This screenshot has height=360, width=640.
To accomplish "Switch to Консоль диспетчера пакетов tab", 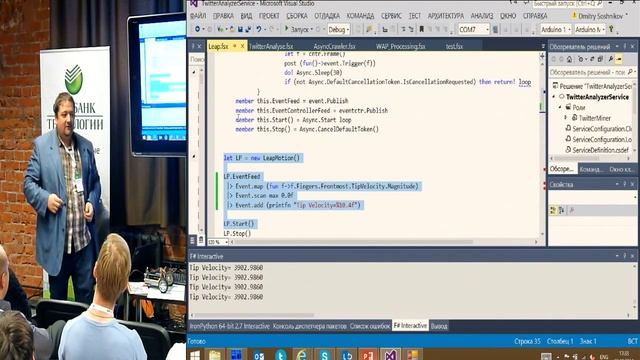I will click(x=309, y=326).
